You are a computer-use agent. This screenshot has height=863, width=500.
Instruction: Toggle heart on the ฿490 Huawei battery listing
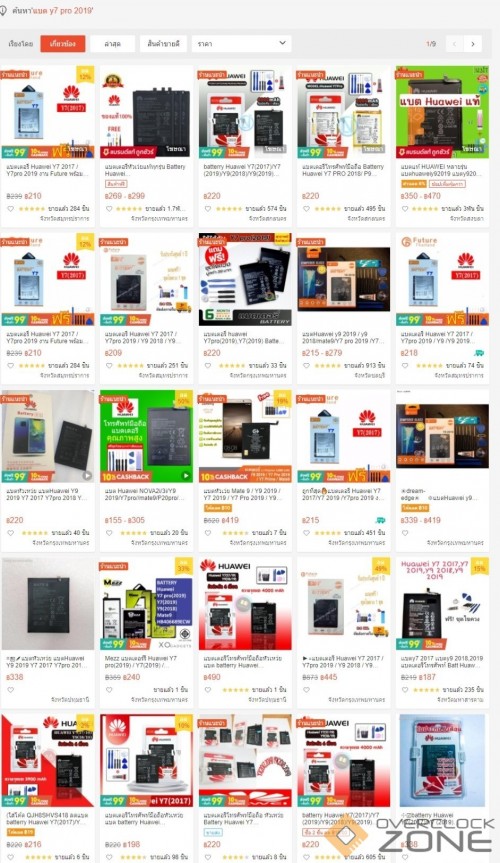[208, 690]
